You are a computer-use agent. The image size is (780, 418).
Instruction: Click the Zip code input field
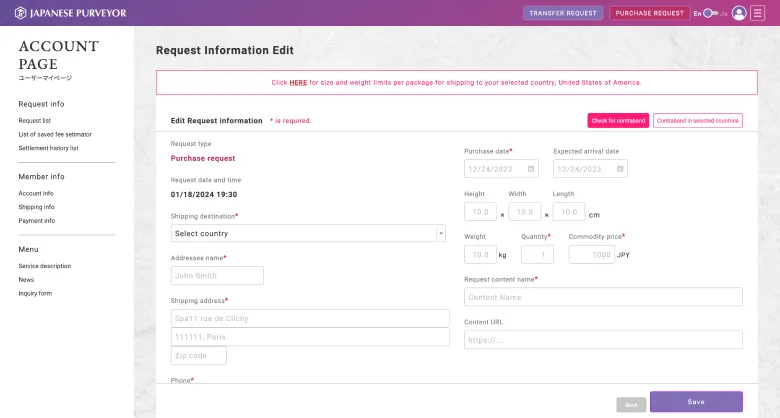pos(199,355)
